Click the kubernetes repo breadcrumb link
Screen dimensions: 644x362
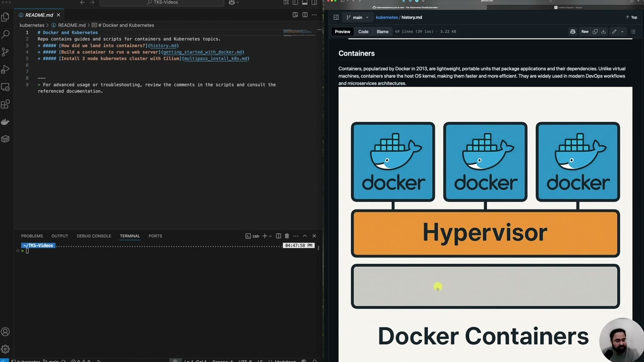(x=386, y=18)
